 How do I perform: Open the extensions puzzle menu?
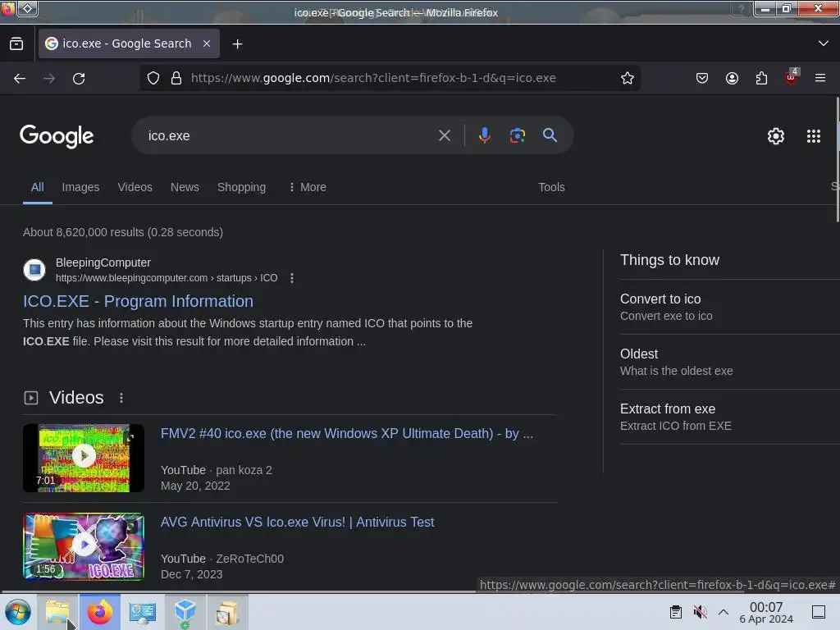coord(761,78)
